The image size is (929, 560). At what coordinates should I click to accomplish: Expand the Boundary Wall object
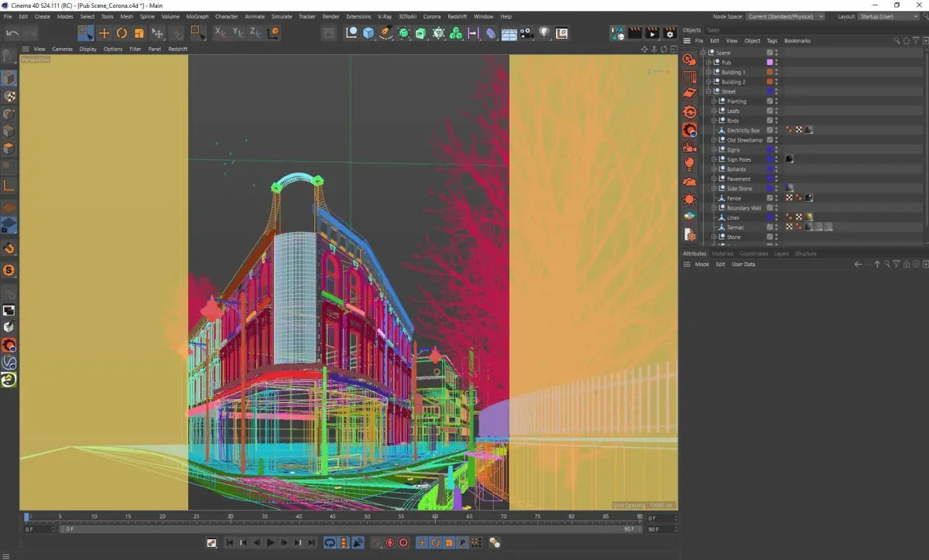coord(714,208)
